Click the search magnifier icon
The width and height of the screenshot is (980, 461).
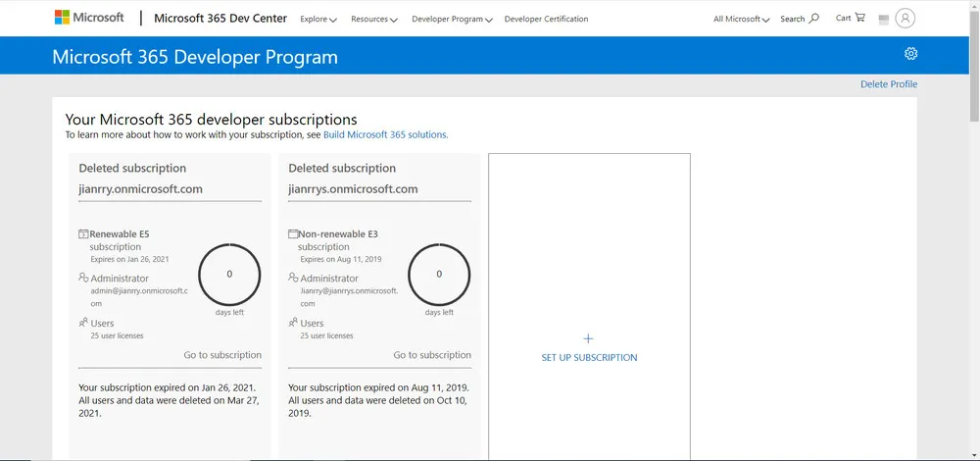pyautogui.click(x=813, y=18)
